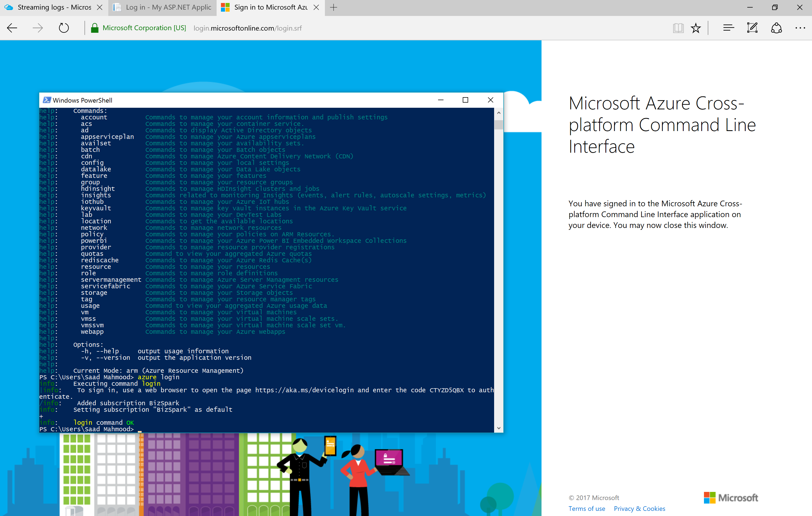This screenshot has height=516, width=812.
Task: Refresh the current browser page
Action: click(64, 28)
